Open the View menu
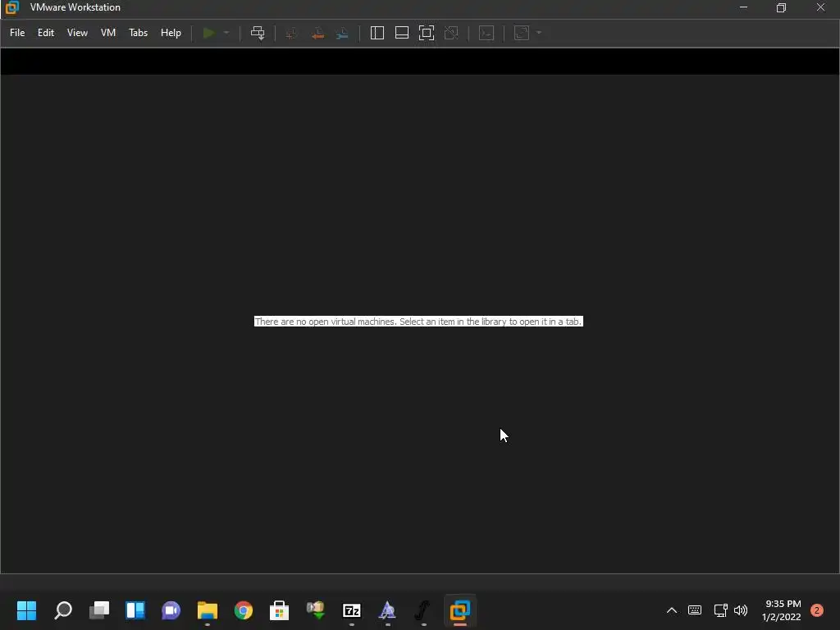Image resolution: width=840 pixels, height=630 pixels. (x=77, y=33)
